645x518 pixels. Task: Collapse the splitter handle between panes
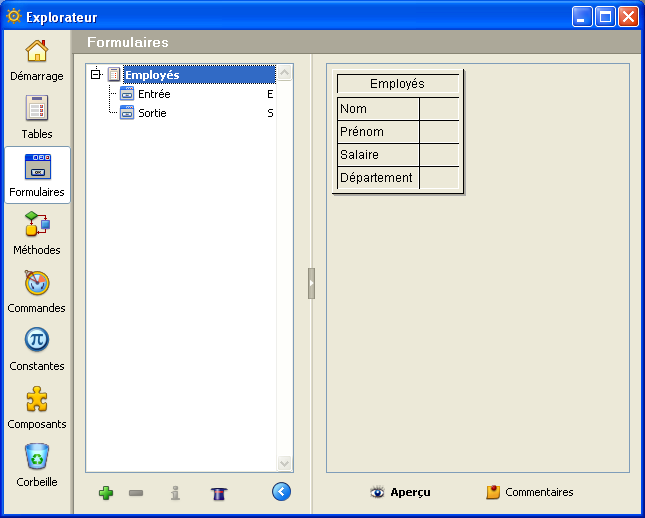coord(311,283)
